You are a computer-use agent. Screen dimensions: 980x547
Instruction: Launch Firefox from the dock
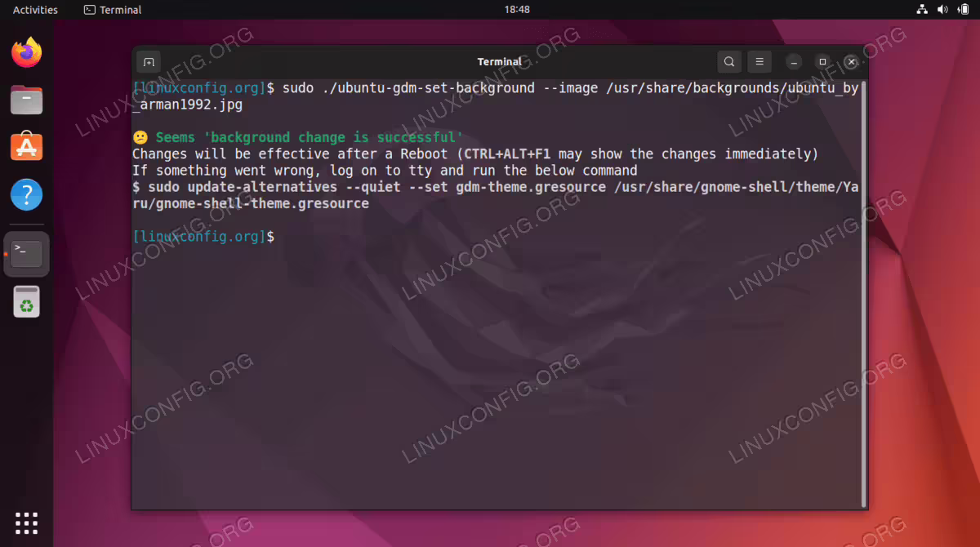click(27, 53)
